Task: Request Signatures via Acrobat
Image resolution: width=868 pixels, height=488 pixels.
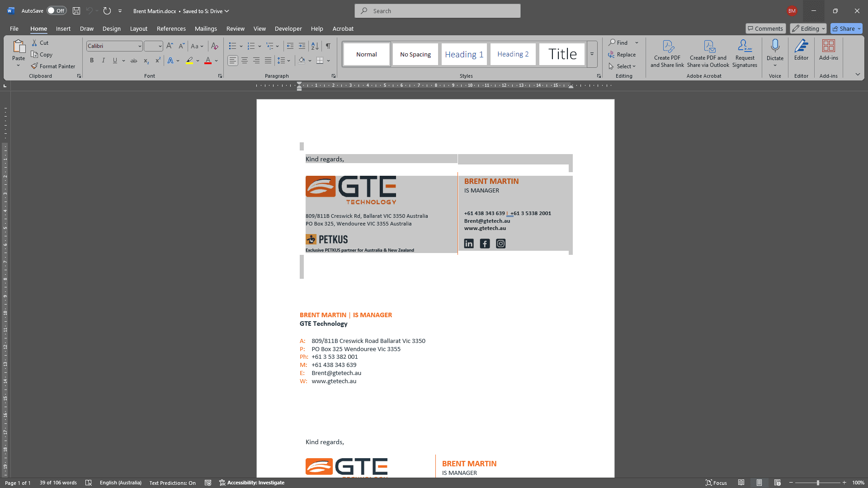Action: pos(745,53)
